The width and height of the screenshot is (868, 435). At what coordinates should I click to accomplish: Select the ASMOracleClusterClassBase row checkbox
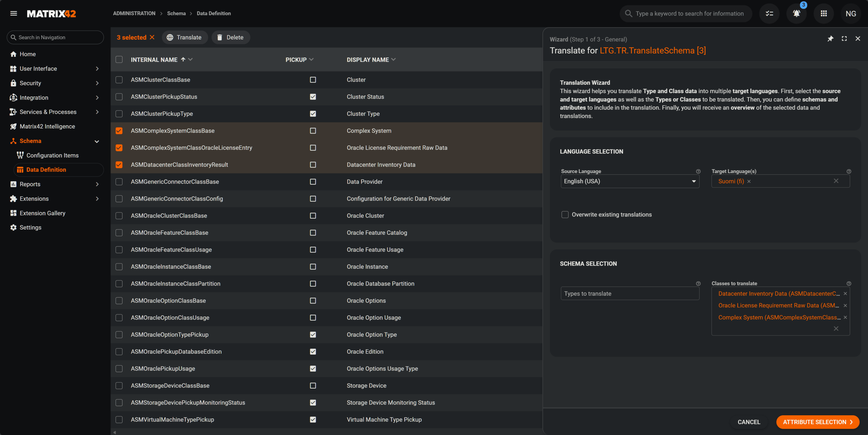pyautogui.click(x=119, y=216)
